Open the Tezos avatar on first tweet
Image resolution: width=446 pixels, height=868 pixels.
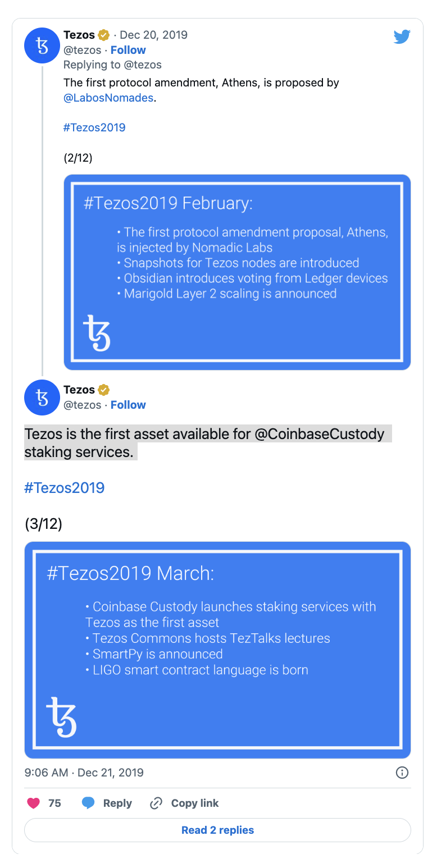tap(42, 45)
